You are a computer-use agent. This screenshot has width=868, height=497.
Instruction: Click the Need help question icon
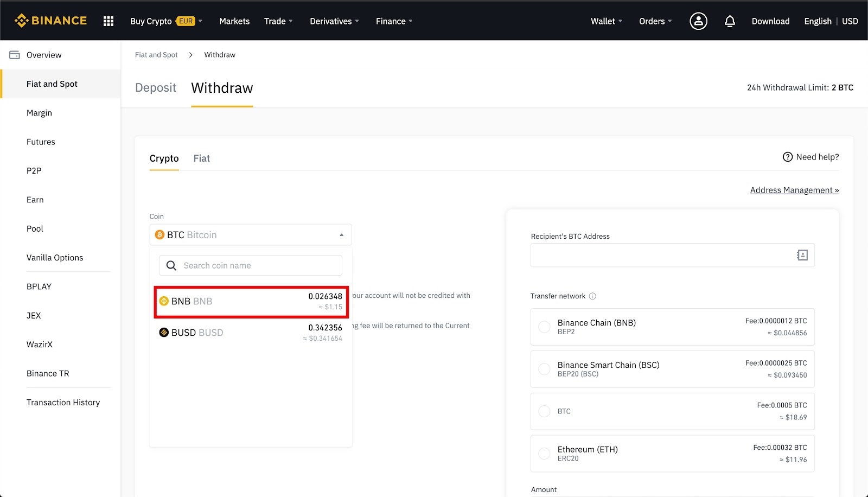click(x=788, y=157)
